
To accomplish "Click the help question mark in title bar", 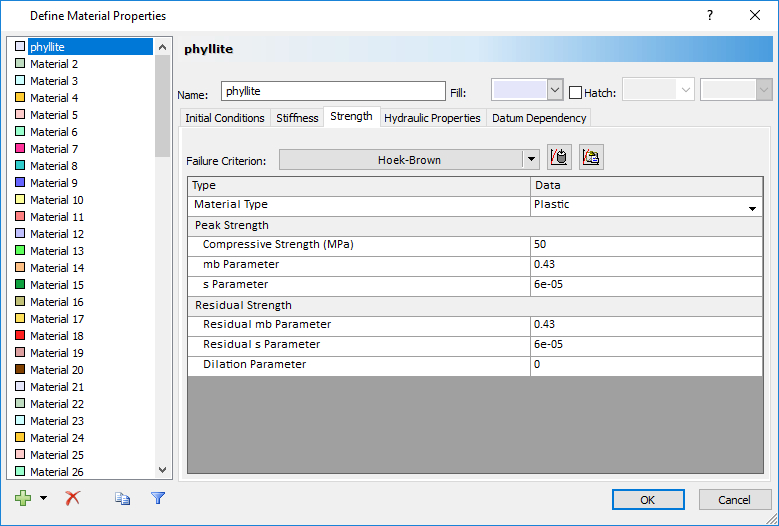I will click(x=709, y=15).
